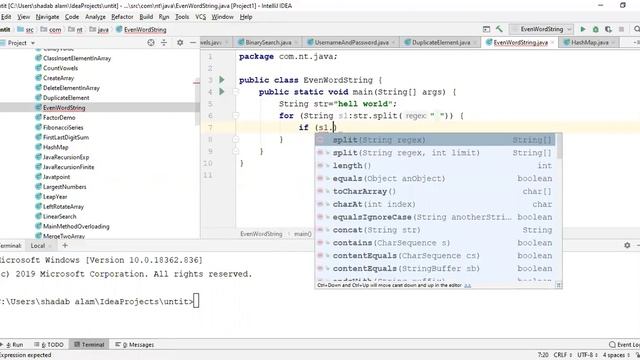Click the 4 spaces indent setting
This screenshot has width=640, height=360.
(x=616, y=355)
